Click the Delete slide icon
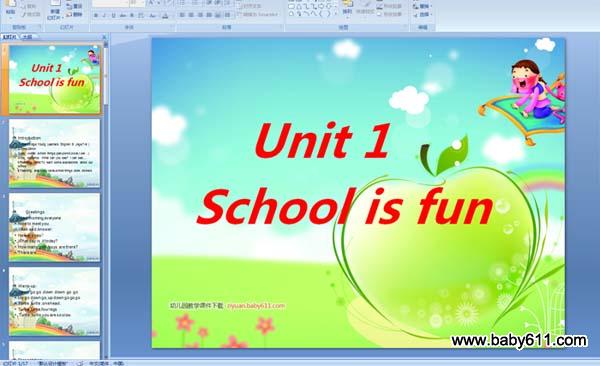This screenshot has height=366, width=600. pyautogui.click(x=69, y=14)
